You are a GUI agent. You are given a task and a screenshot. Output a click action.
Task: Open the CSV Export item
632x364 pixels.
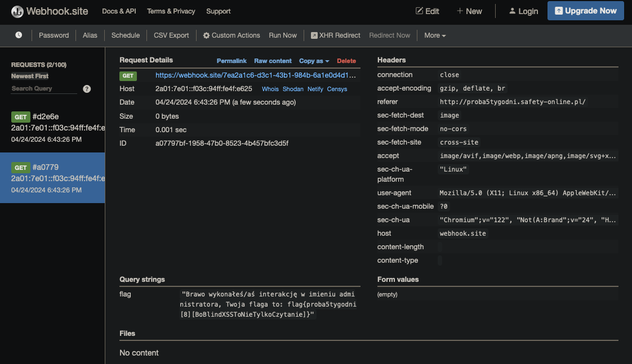(x=171, y=35)
